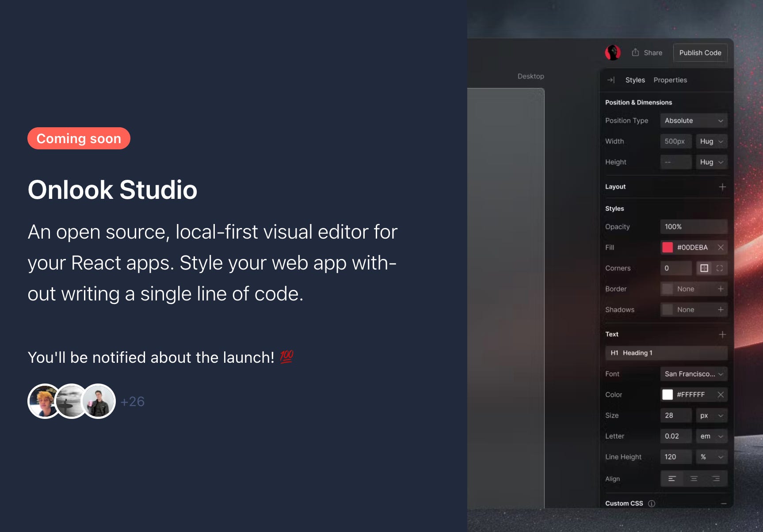Click the #00DEBA fill hex value
This screenshot has width=763, height=532.
coord(692,247)
